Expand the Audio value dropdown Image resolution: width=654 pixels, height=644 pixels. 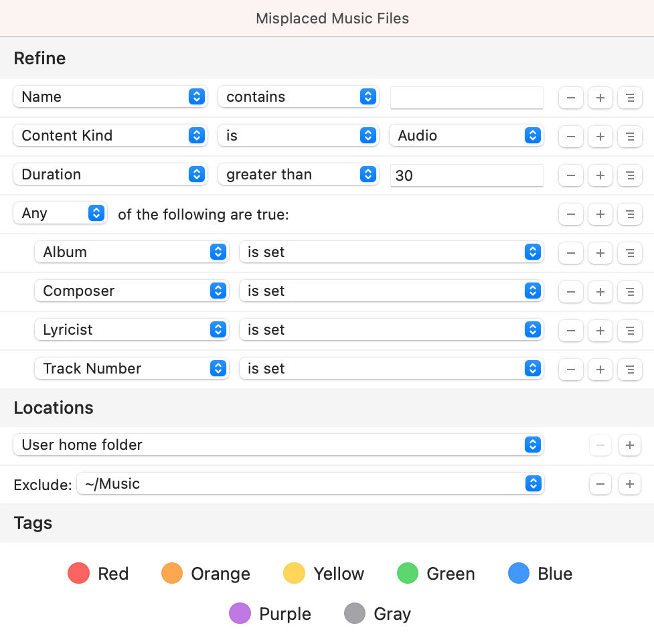point(467,136)
